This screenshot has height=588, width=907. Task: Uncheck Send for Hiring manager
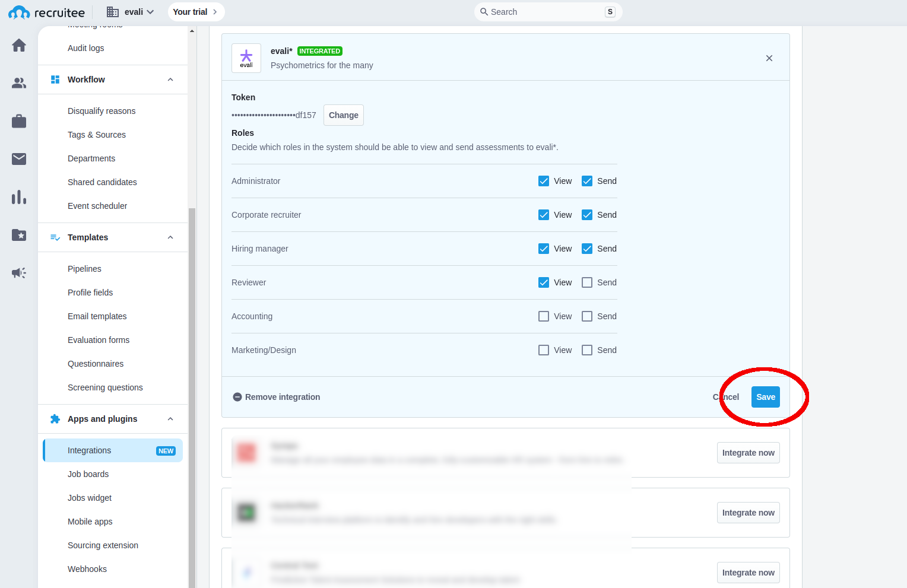(x=587, y=249)
